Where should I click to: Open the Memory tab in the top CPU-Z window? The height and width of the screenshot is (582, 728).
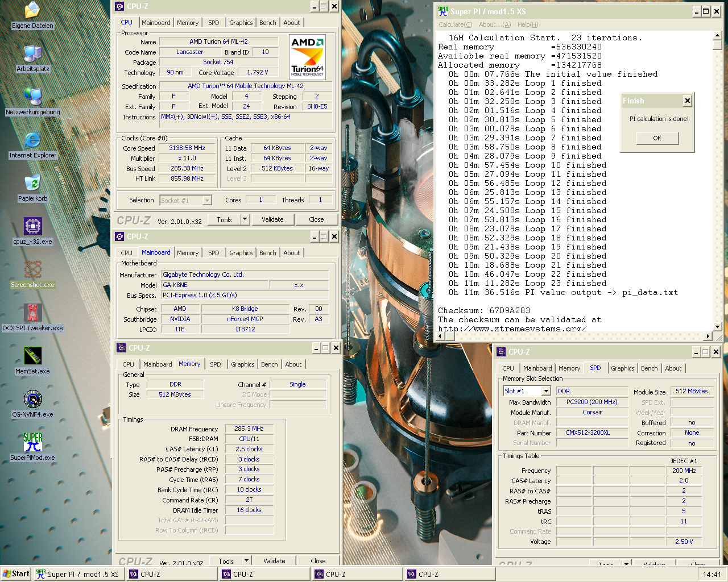[188, 23]
